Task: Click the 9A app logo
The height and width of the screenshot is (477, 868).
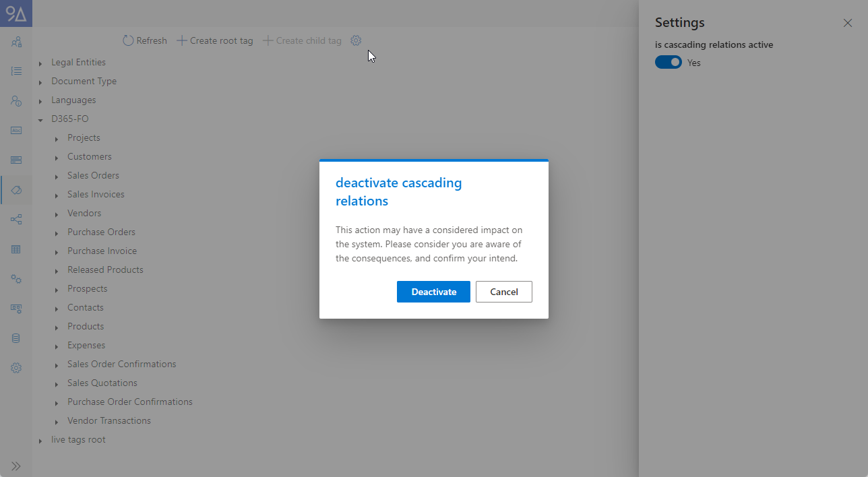Action: (16, 13)
